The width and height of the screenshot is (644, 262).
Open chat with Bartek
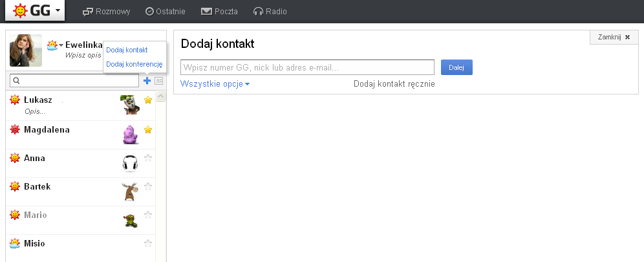(80, 191)
